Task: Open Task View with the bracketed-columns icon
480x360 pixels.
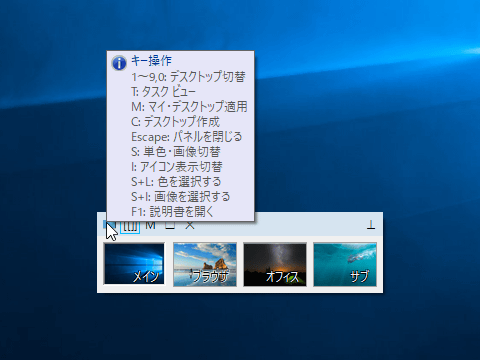Action: pyautogui.click(x=130, y=226)
